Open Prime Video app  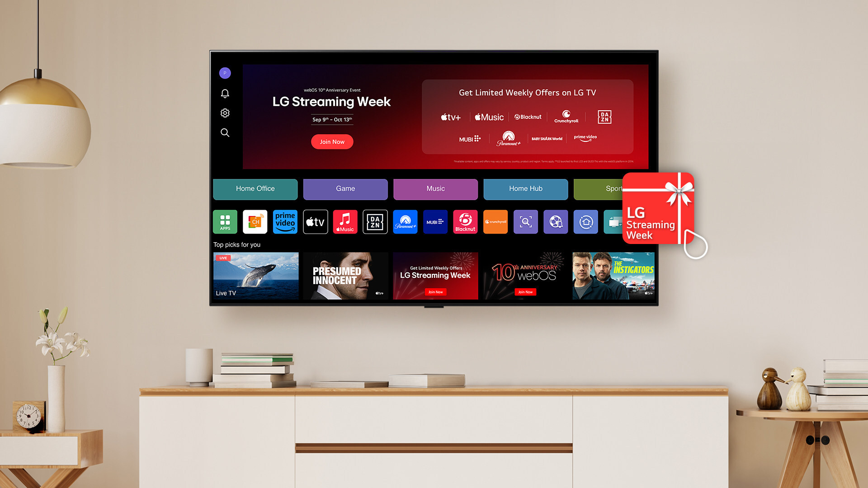(x=286, y=221)
